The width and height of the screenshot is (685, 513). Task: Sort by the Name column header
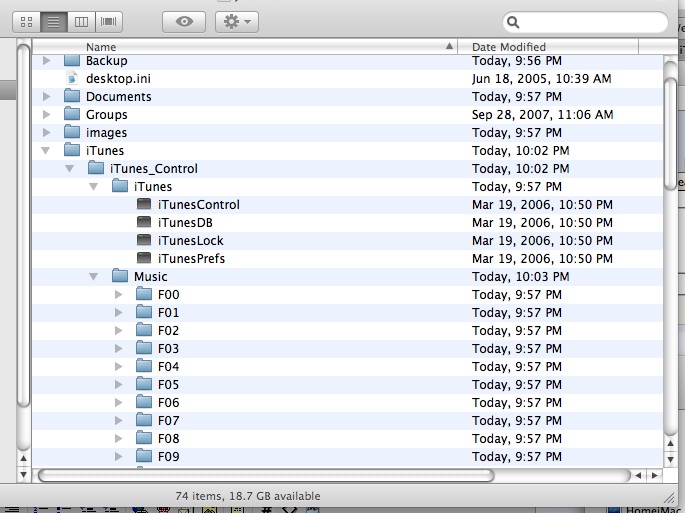pyautogui.click(x=245, y=46)
